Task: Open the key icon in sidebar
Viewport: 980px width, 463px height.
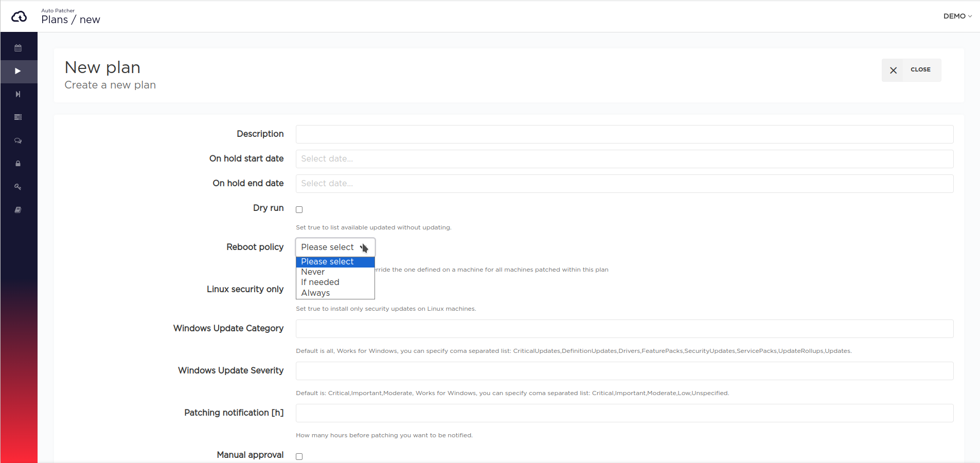Action: [18, 187]
